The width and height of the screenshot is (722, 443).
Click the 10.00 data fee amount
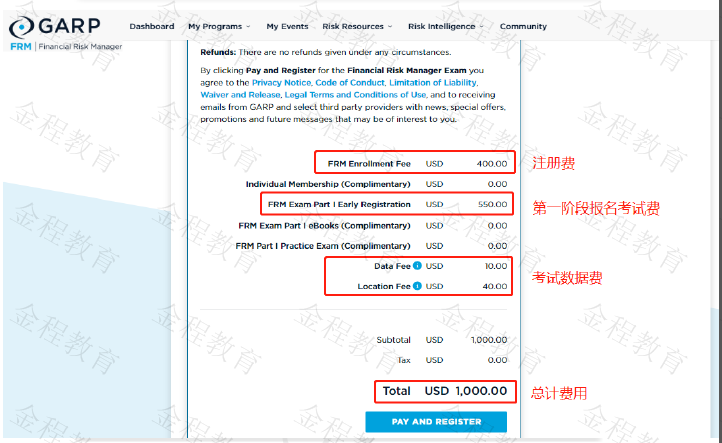coord(496,266)
